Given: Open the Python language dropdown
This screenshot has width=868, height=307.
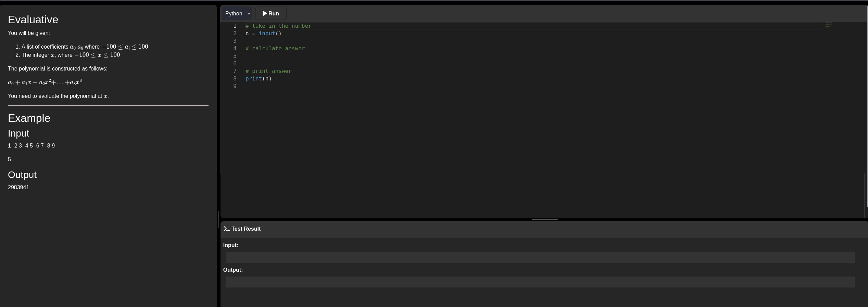Looking at the screenshot, I should (237, 13).
